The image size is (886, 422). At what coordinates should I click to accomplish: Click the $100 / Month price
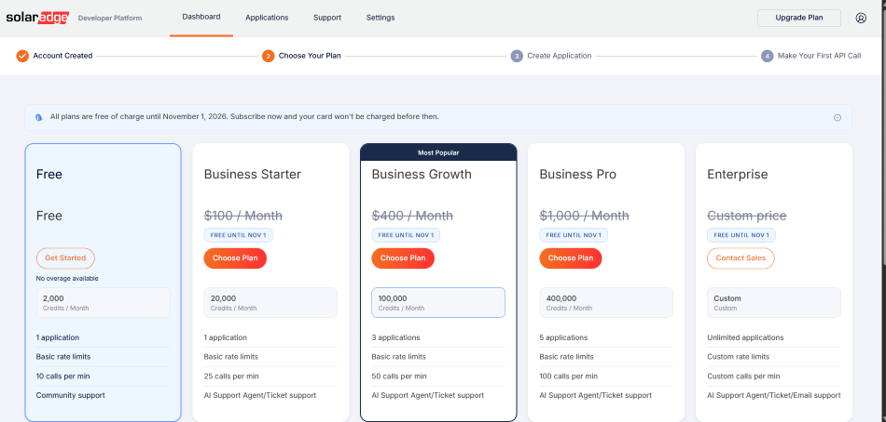[x=244, y=216]
